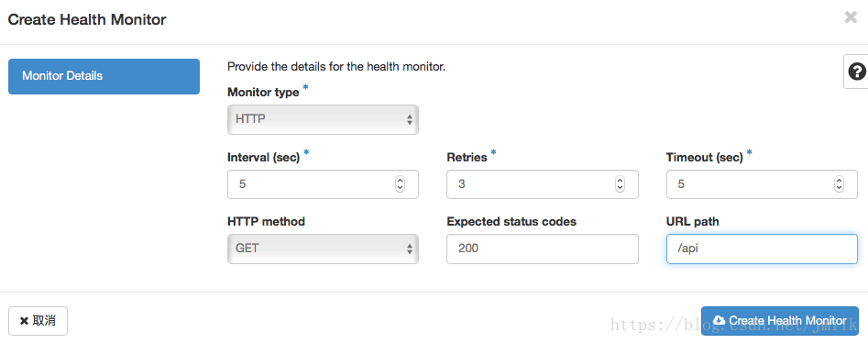Increase the Retries value with up arrow
Screen dimensions: 868x343
620,181
